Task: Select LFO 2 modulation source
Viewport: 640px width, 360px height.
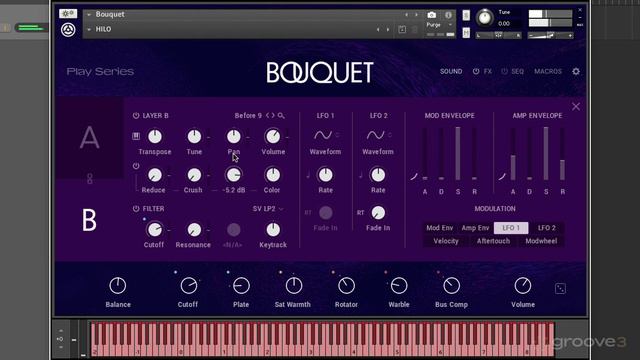Action: coord(547,228)
